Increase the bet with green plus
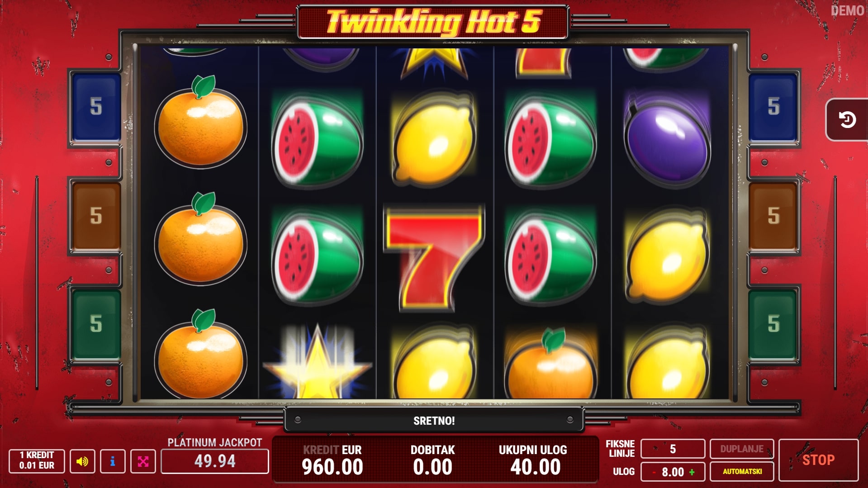This screenshot has height=488, width=868. (x=692, y=472)
